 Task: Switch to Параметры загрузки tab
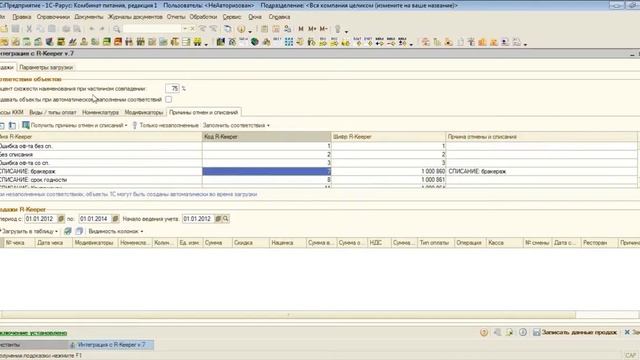pyautogui.click(x=46, y=67)
